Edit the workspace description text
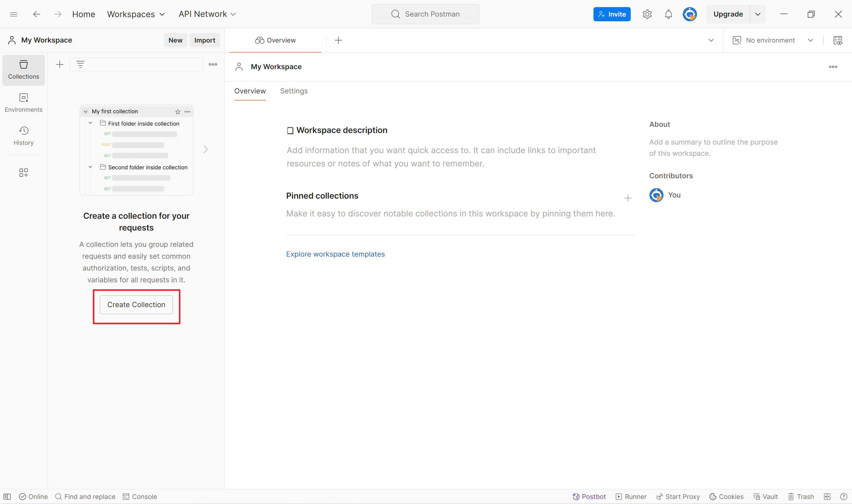 [441, 157]
